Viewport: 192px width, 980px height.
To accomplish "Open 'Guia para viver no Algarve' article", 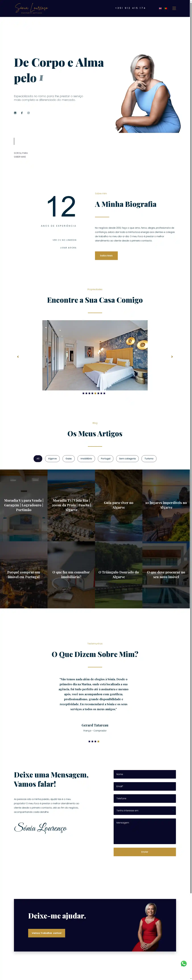I will 119,505.
